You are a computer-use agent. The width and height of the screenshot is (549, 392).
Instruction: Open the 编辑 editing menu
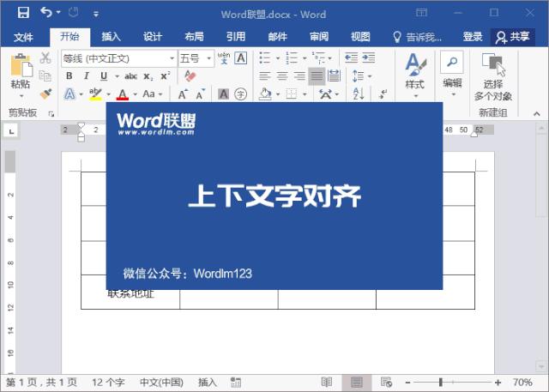452,75
